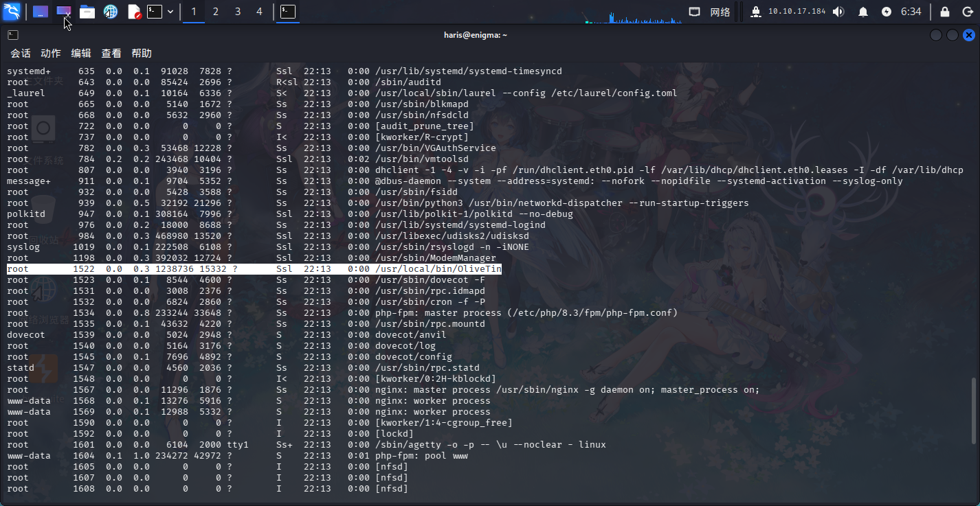Launch the web browser globe icon
The image size is (980, 506).
(111, 12)
